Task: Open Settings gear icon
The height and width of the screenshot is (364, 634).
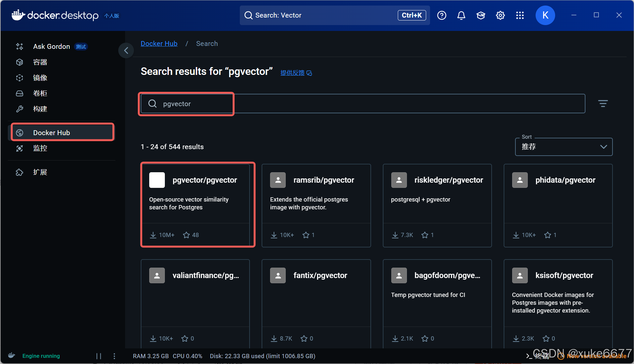Action: 500,15
